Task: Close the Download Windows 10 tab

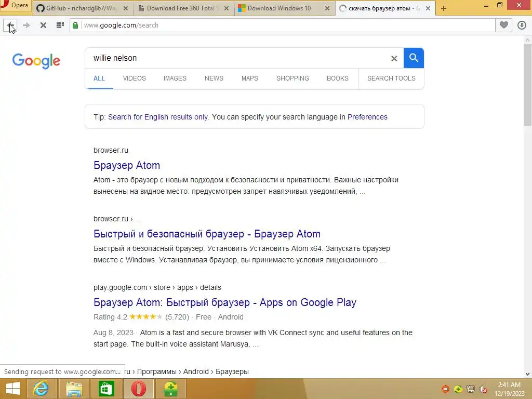Action: point(327,8)
